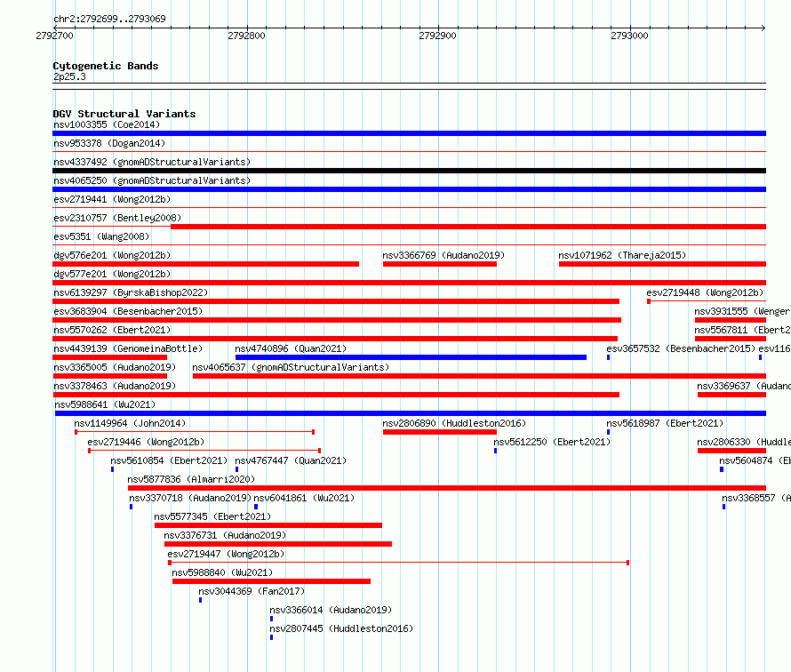
Task: Open the nsv2806890 (Huddleston2016) red bar
Action: coord(440,432)
